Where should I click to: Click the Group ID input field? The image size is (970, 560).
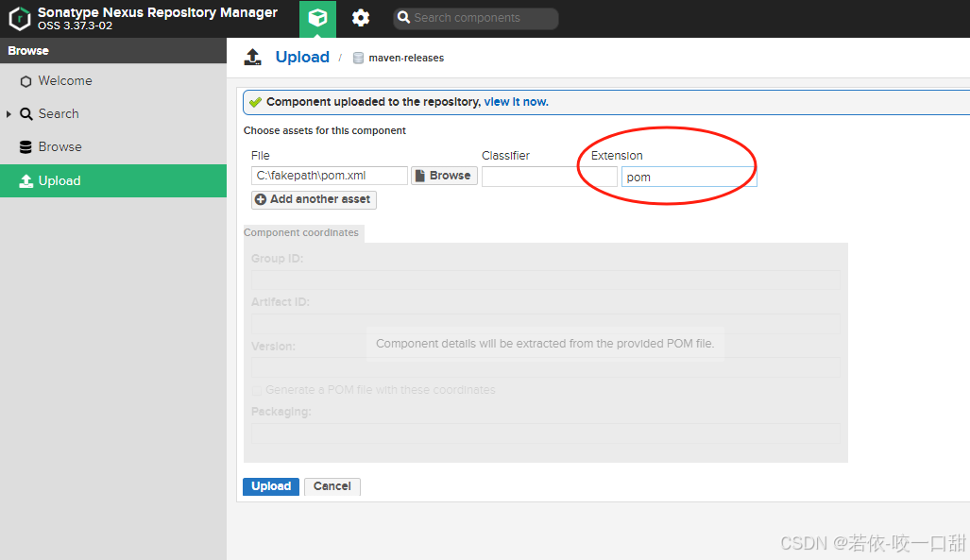pos(546,280)
